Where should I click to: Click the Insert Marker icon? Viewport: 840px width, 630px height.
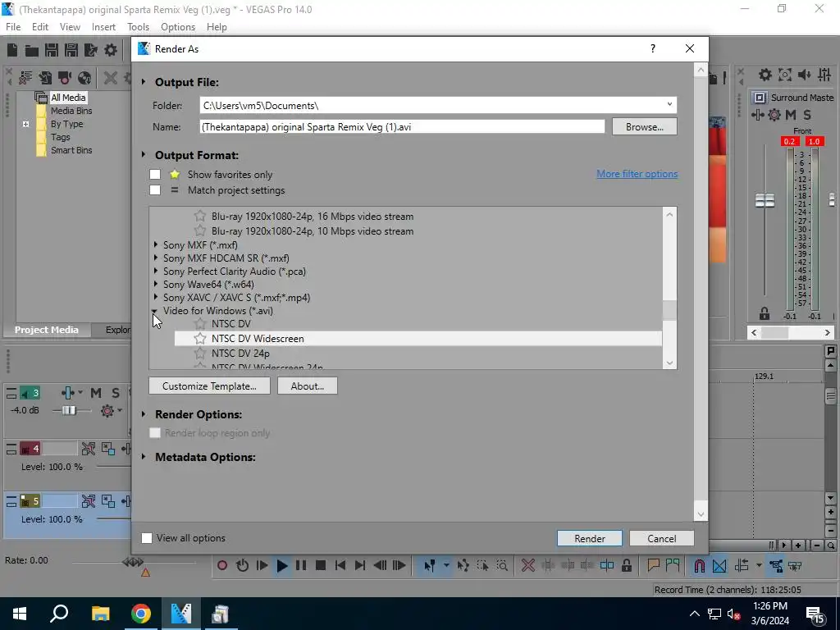pos(653,565)
